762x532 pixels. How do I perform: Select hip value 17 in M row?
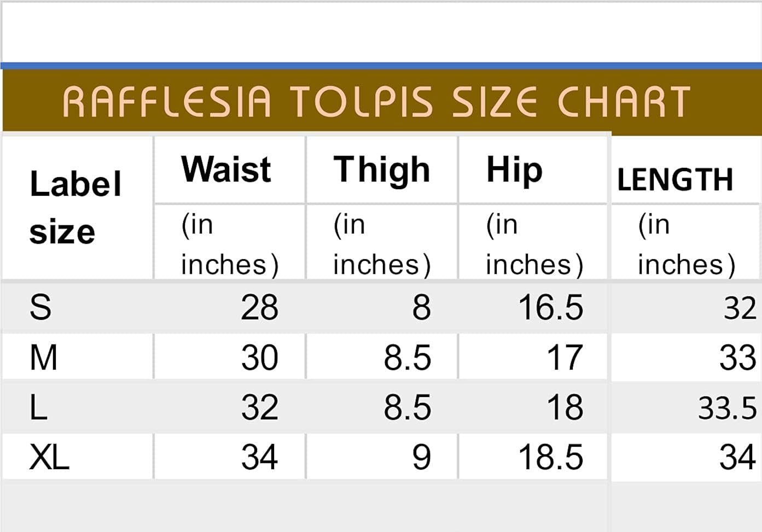(565, 358)
